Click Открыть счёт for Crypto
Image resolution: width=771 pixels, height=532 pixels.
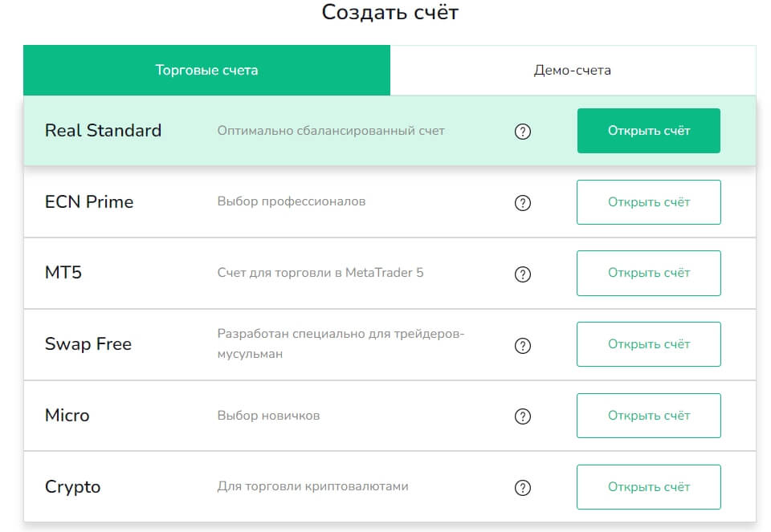tap(649, 487)
